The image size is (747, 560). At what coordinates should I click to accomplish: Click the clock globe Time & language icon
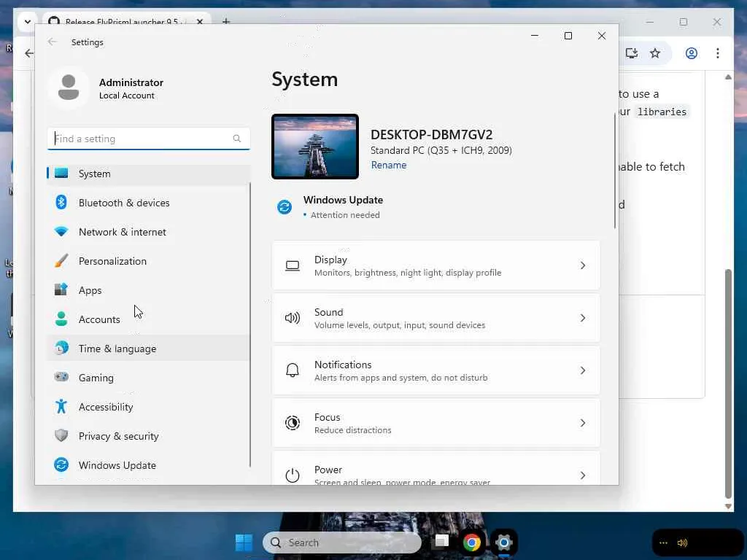point(61,348)
